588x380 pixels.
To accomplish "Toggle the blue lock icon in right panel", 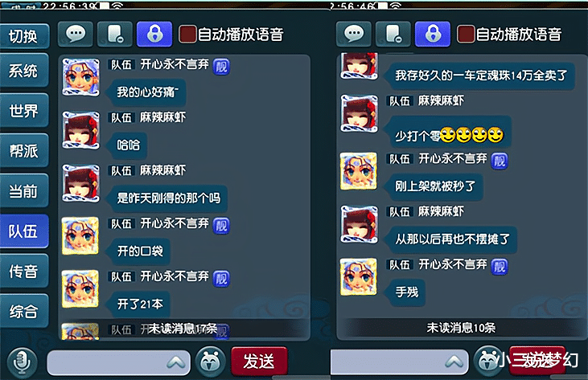I will [x=433, y=35].
